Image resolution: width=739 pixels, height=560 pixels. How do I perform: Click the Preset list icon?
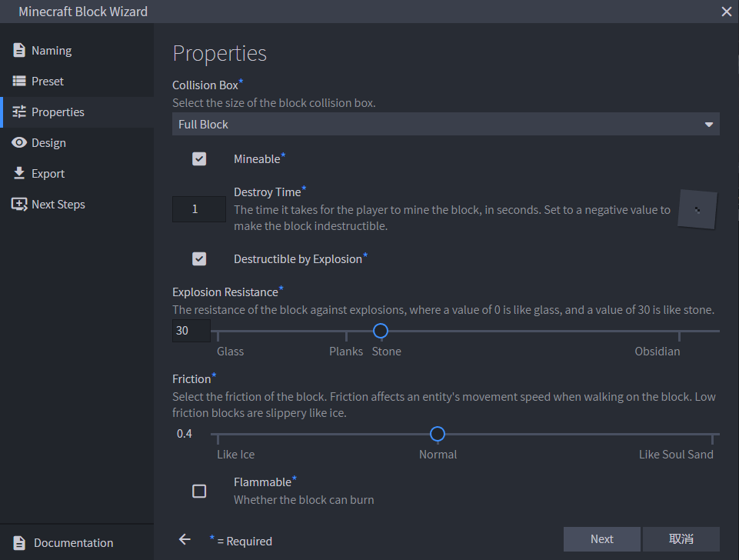(19, 81)
